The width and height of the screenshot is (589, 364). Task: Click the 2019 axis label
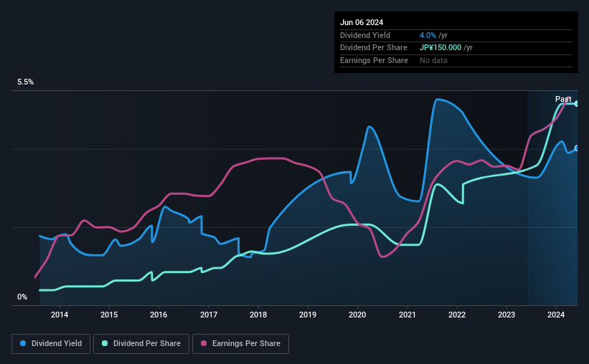point(308,315)
